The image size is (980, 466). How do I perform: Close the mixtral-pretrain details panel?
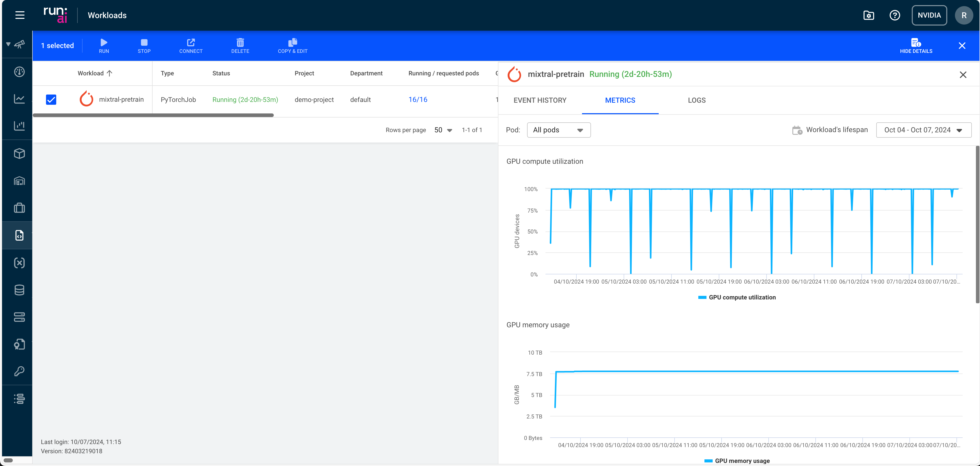963,75
